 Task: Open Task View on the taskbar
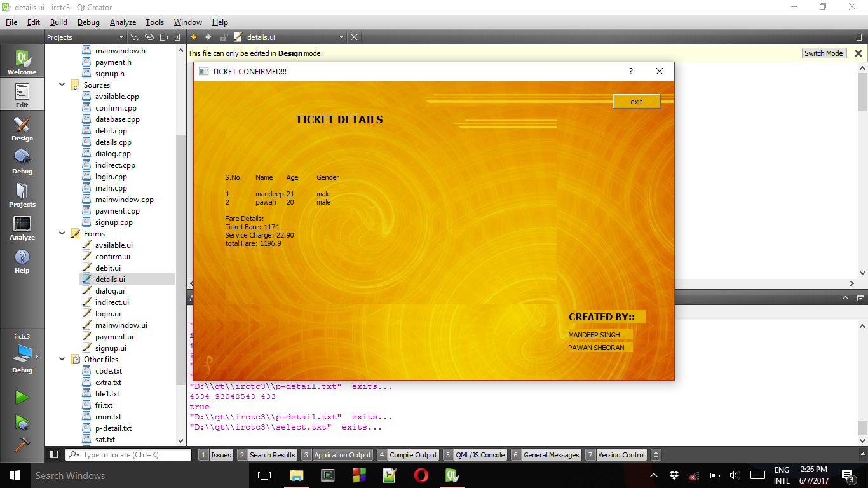tap(264, 475)
